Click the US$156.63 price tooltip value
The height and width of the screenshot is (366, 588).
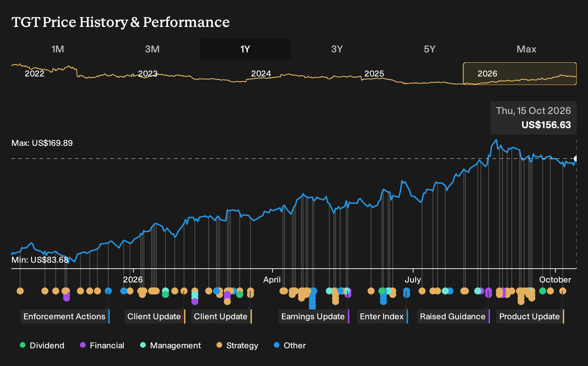point(546,125)
